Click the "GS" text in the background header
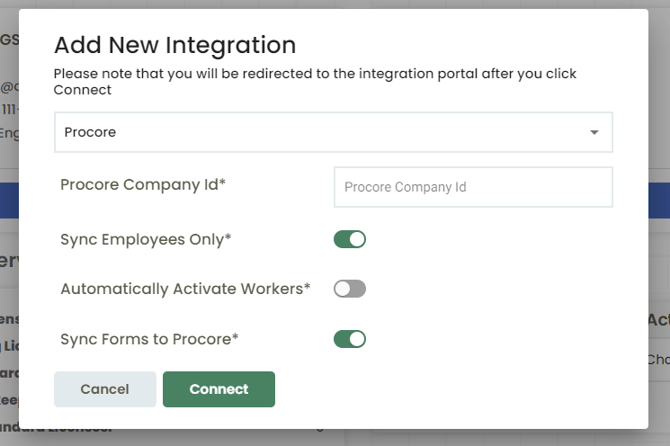This screenshot has height=446, width=670. pos(9,39)
